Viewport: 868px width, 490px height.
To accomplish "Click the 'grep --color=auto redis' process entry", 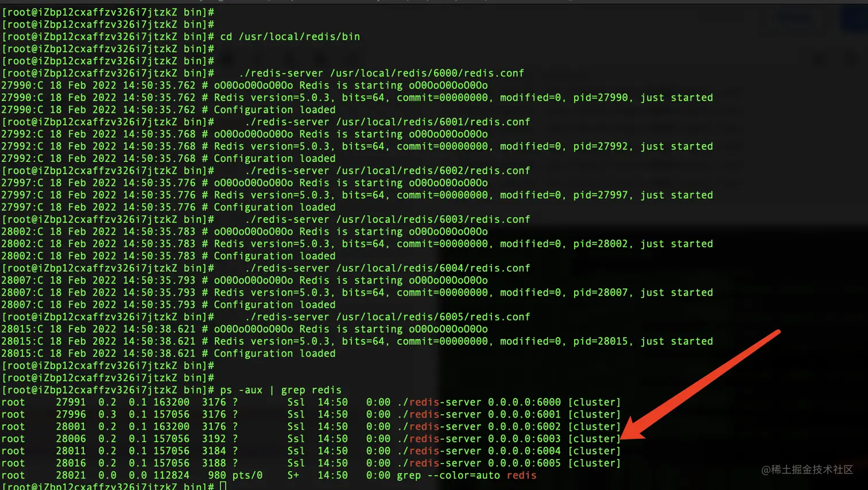I will [467, 476].
